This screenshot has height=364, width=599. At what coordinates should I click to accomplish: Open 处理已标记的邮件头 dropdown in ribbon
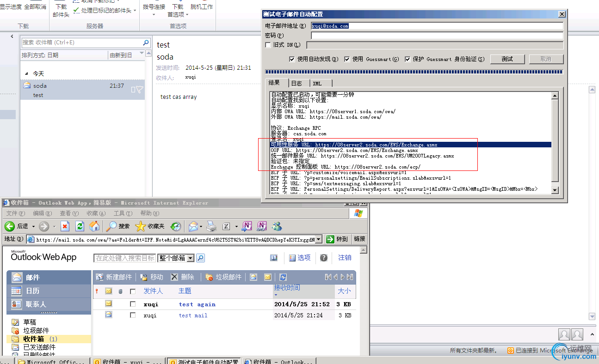tap(135, 11)
